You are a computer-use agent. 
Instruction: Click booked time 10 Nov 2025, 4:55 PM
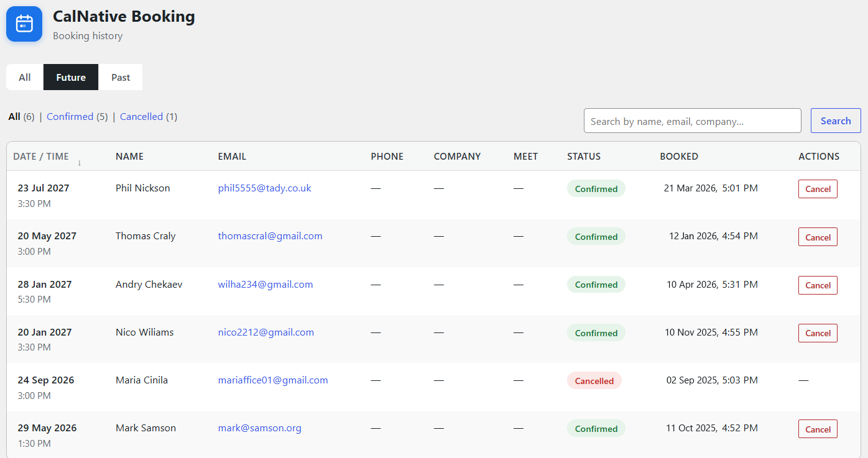[x=711, y=332]
